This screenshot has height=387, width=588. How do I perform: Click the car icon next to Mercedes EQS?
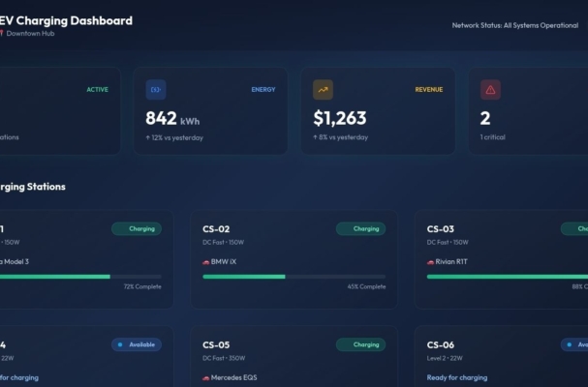point(206,378)
